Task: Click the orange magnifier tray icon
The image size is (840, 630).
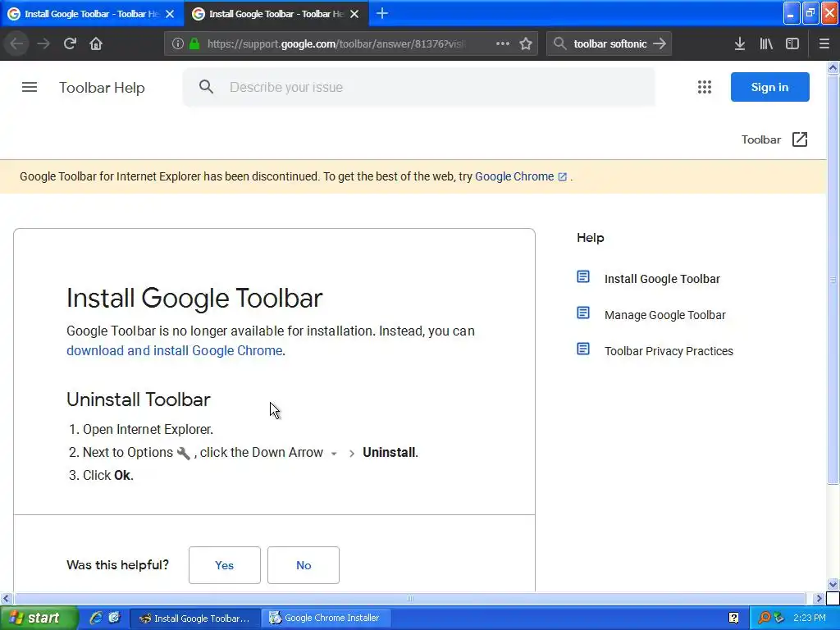Action: [x=764, y=618]
